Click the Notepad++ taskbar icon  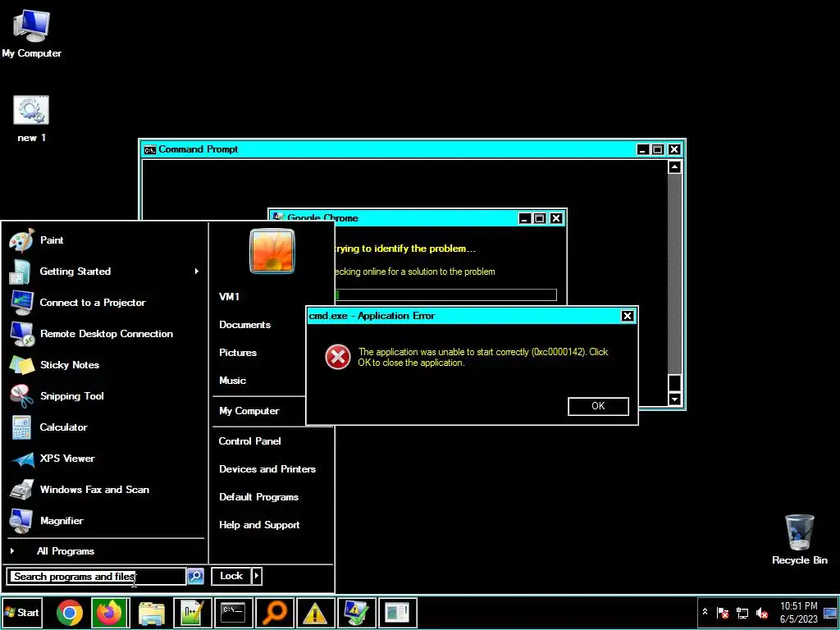[x=192, y=612]
